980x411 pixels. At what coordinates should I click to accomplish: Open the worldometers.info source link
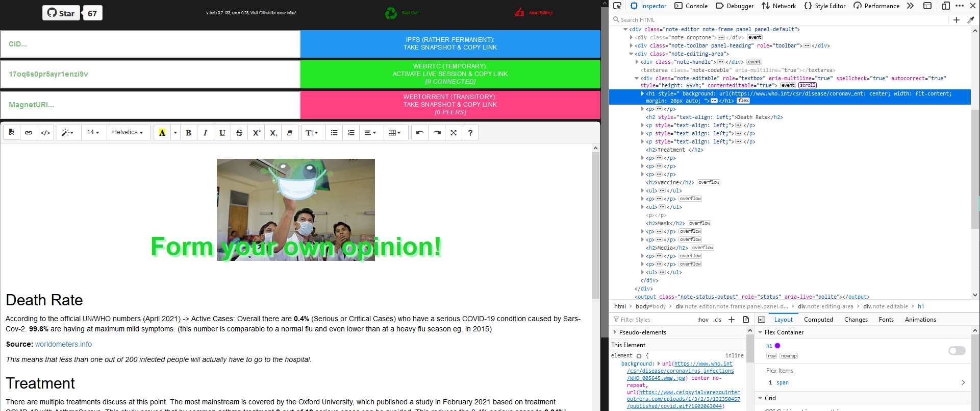64,344
